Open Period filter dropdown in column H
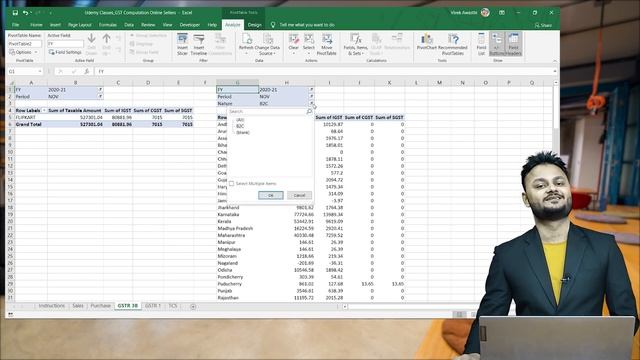 (311, 96)
